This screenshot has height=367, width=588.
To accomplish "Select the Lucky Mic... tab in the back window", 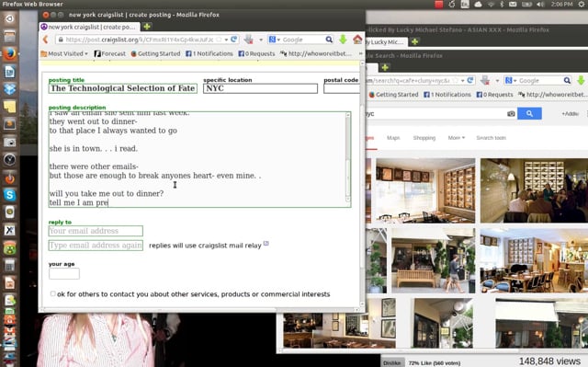I will pyautogui.click(x=386, y=41).
